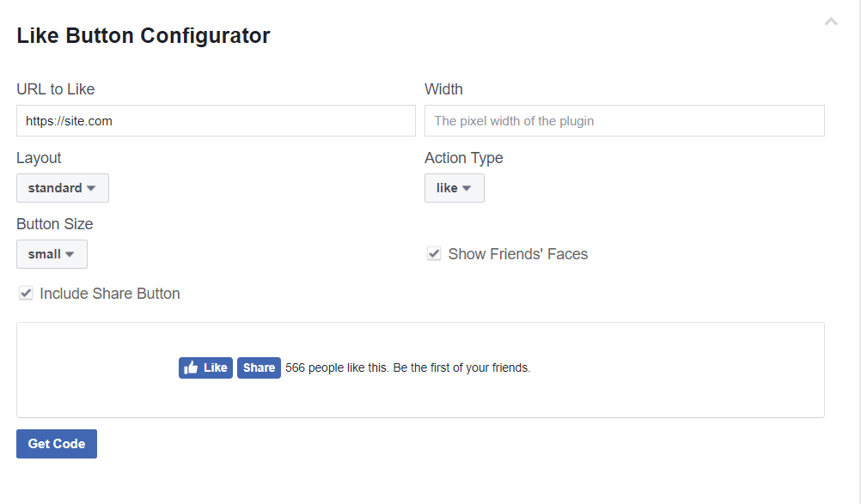Screen dimensions: 861x504
Task: Click the Share button in the preview
Action: pyautogui.click(x=259, y=368)
